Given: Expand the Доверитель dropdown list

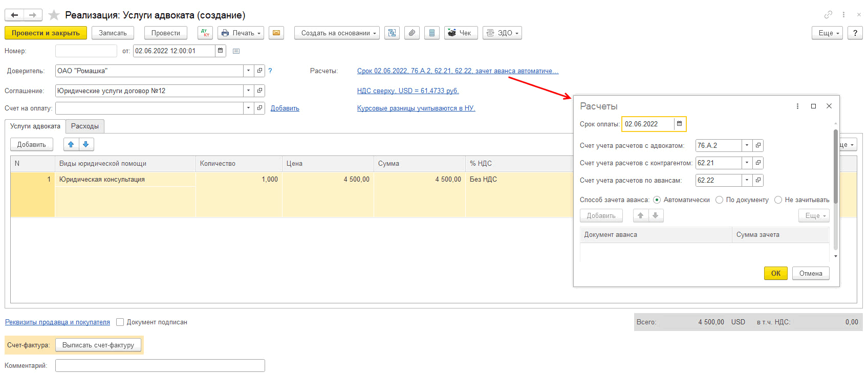Looking at the screenshot, I should pyautogui.click(x=248, y=71).
